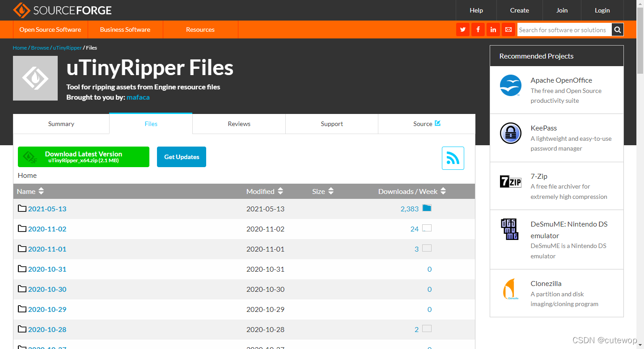The height and width of the screenshot is (349, 644).
Task: Click the downloads chart icon for 2021-05-13
Action: coord(427,208)
